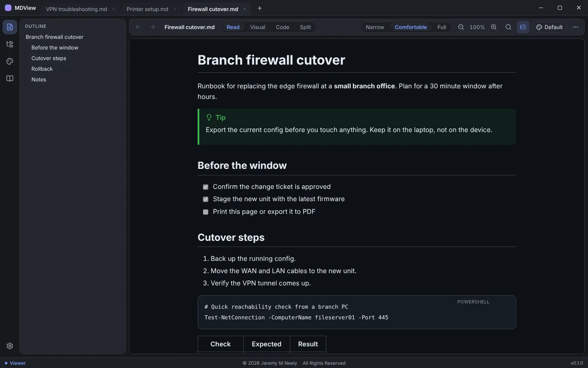
Task: Set width to Full
Action: [442, 27]
